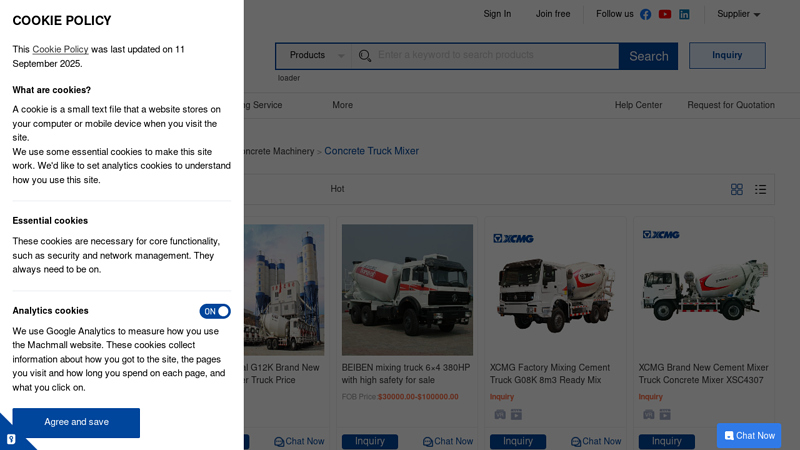Viewport: 800px width, 450px height.
Task: Open the floating Chat Now widget
Action: pos(749,435)
